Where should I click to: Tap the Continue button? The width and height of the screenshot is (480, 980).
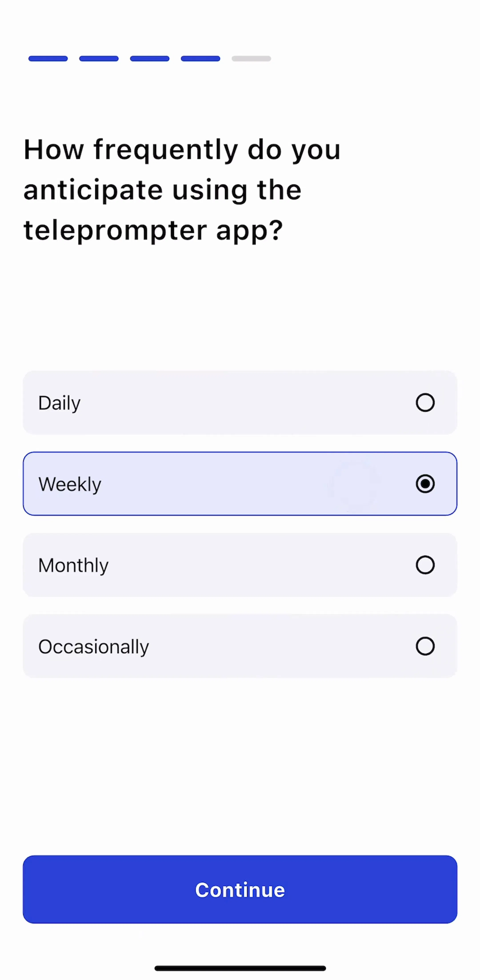coord(240,889)
